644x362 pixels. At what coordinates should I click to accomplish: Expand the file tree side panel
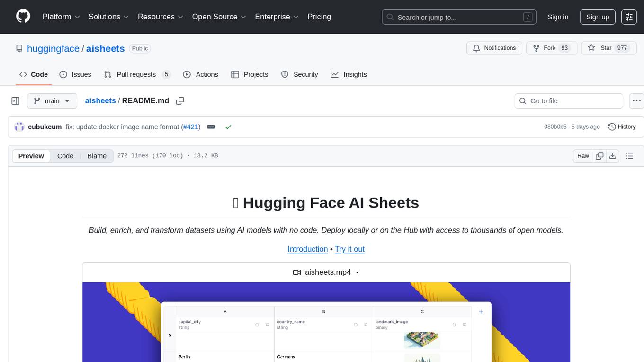[x=16, y=101]
